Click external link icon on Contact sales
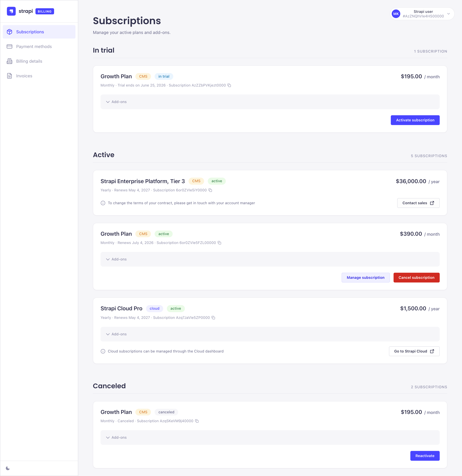462x476 pixels. coord(432,203)
